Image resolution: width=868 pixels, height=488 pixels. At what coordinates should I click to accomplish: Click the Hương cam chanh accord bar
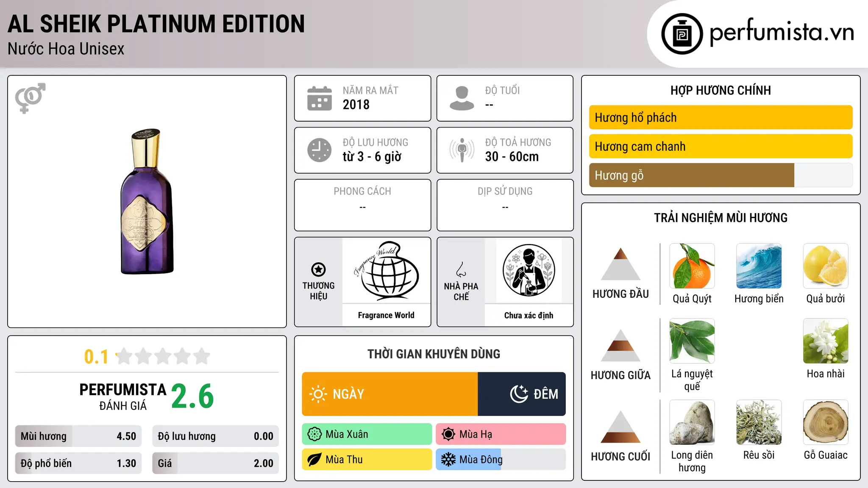click(721, 146)
